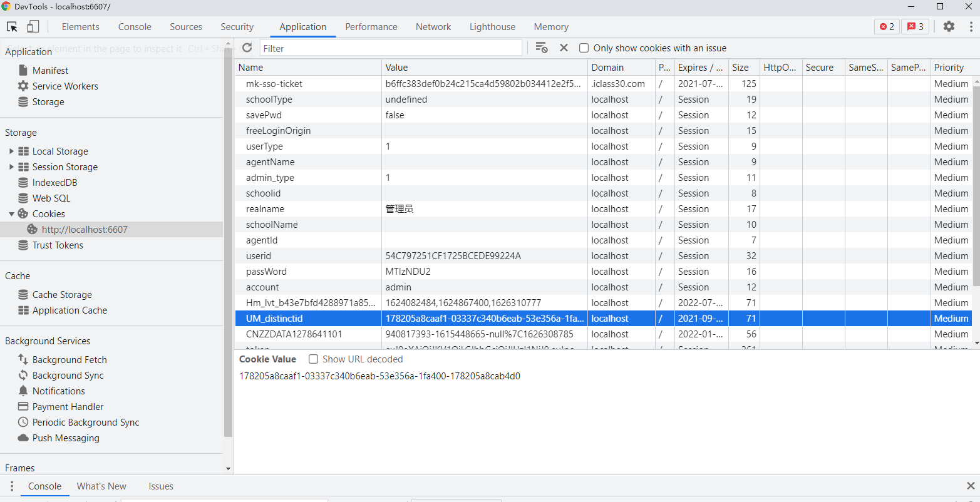Enable Only show cookies with an issue
This screenshot has width=980, height=502.
click(x=584, y=48)
